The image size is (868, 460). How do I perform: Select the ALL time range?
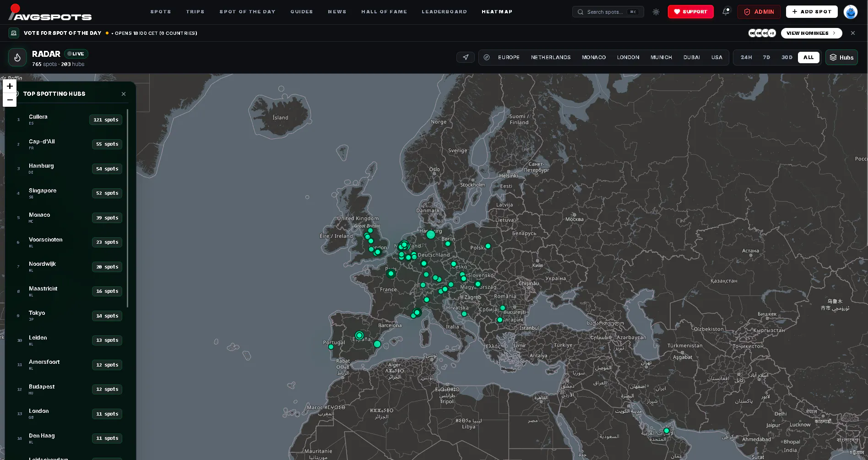808,57
